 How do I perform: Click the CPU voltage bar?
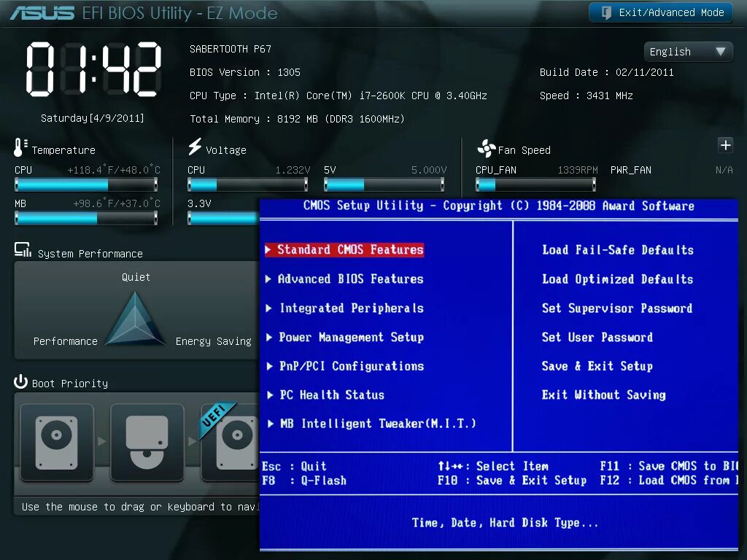click(x=248, y=184)
